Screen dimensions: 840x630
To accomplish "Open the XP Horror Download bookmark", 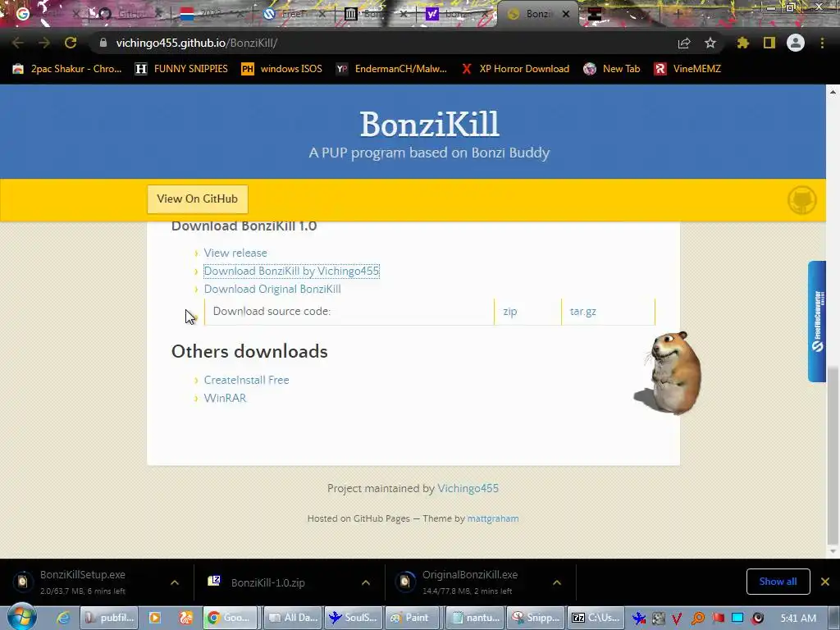I will click(515, 69).
